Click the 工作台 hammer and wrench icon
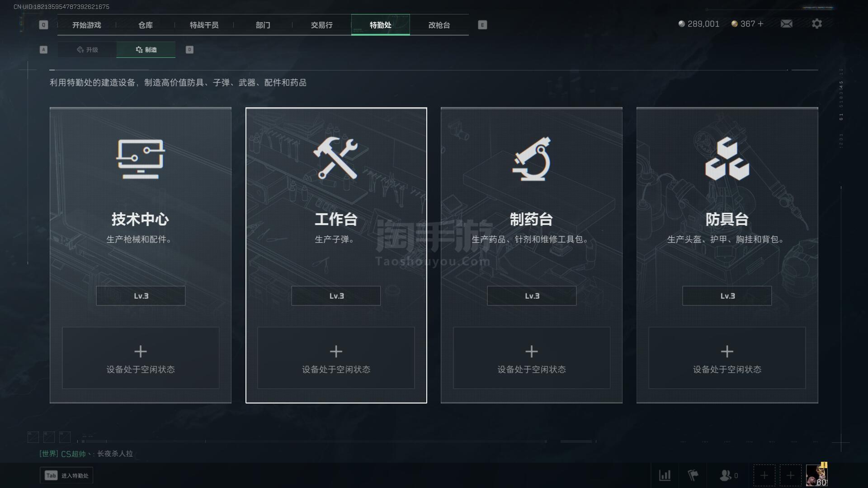The width and height of the screenshot is (868, 488). 336,158
